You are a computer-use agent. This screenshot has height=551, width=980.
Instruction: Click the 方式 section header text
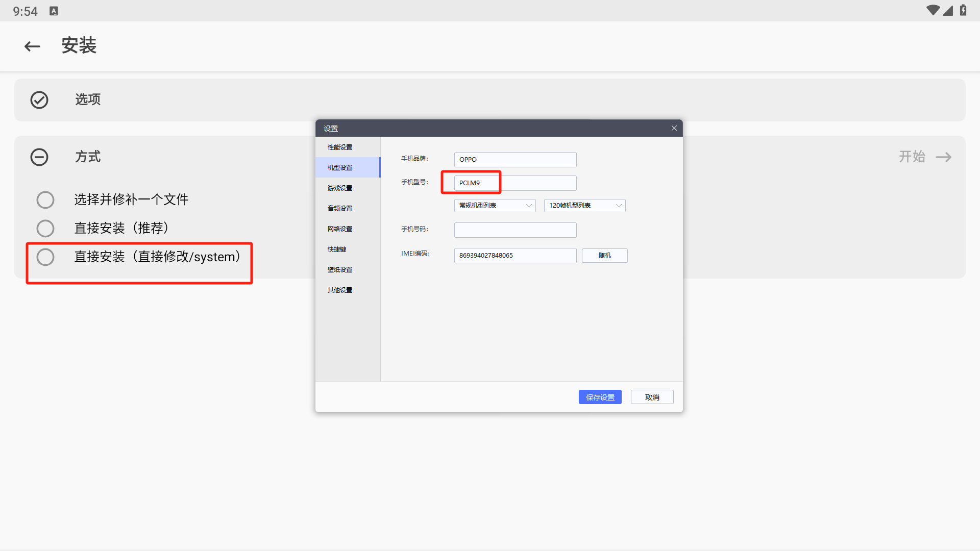(x=88, y=157)
